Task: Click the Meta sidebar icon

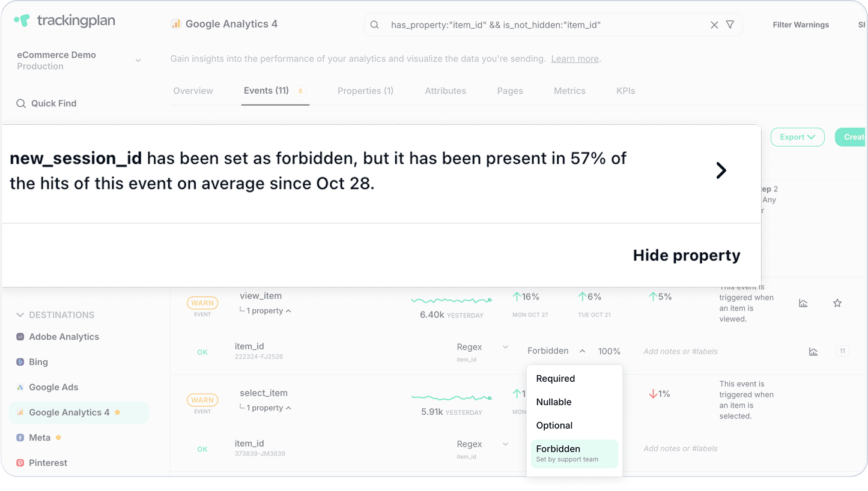Action: [x=20, y=438]
